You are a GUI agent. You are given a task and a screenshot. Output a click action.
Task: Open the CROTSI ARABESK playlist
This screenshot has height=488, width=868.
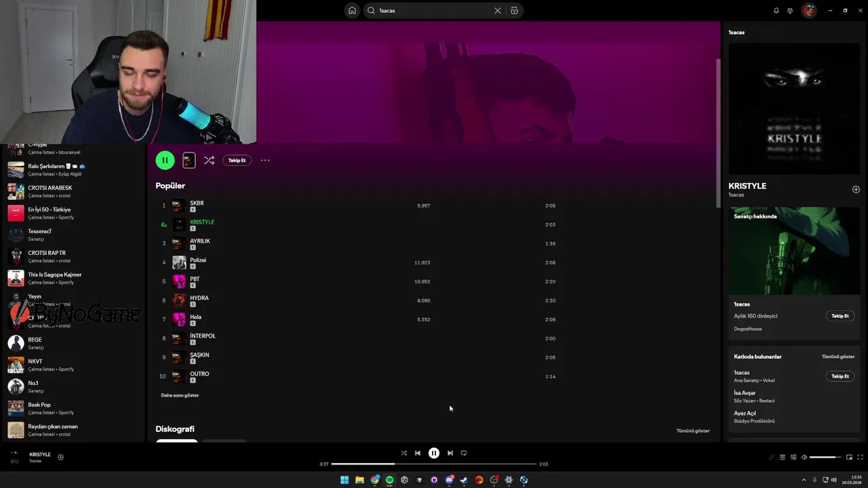coord(73,191)
